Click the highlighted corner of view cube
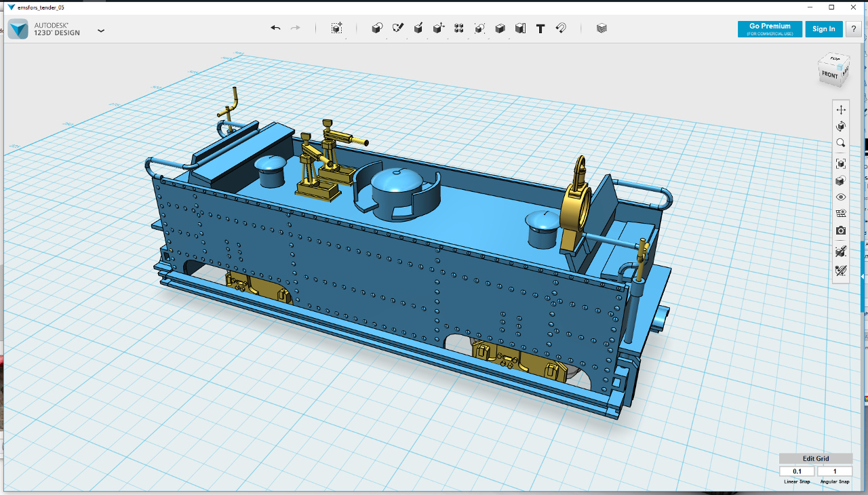The width and height of the screenshot is (868, 495). 840,66
